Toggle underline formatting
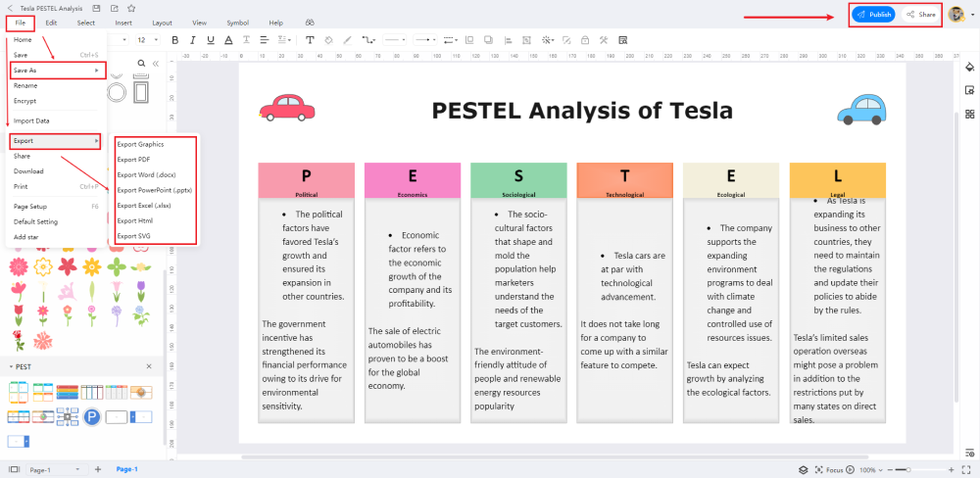980x479 pixels. tap(211, 40)
